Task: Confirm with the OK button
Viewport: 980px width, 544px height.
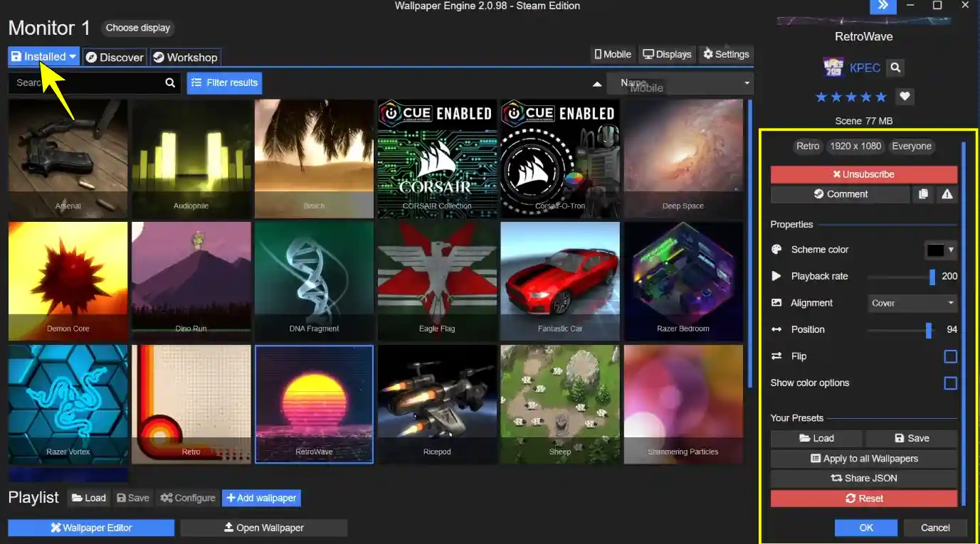Action: [x=866, y=528]
